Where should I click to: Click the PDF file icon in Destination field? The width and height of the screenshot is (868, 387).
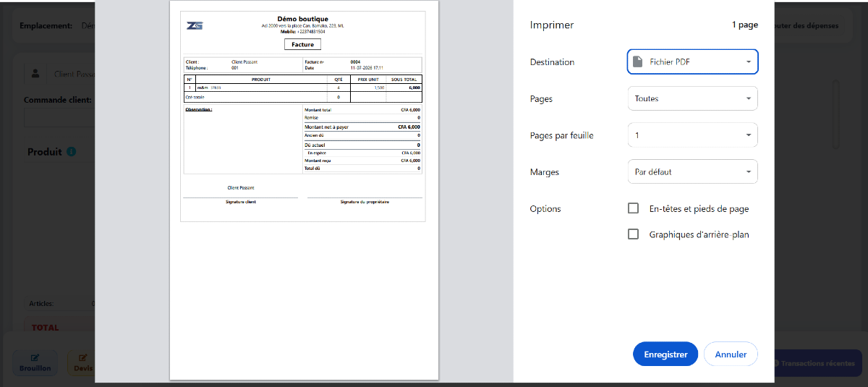[x=637, y=62]
